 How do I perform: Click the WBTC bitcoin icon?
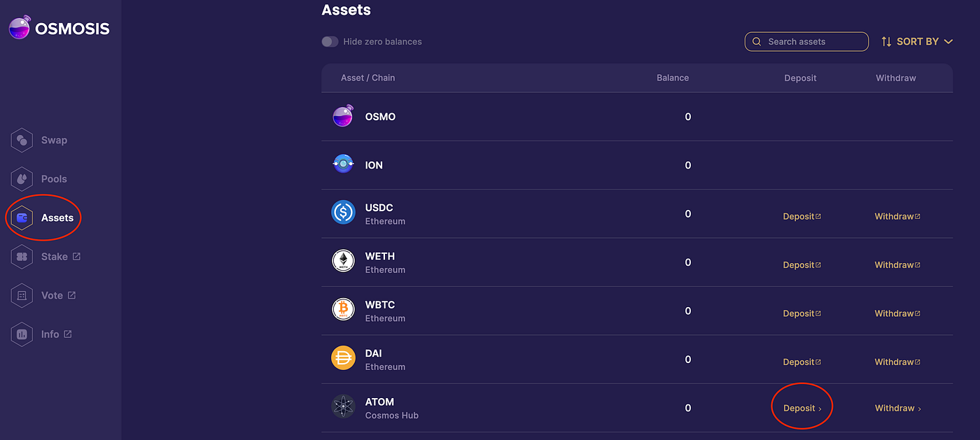[343, 310]
